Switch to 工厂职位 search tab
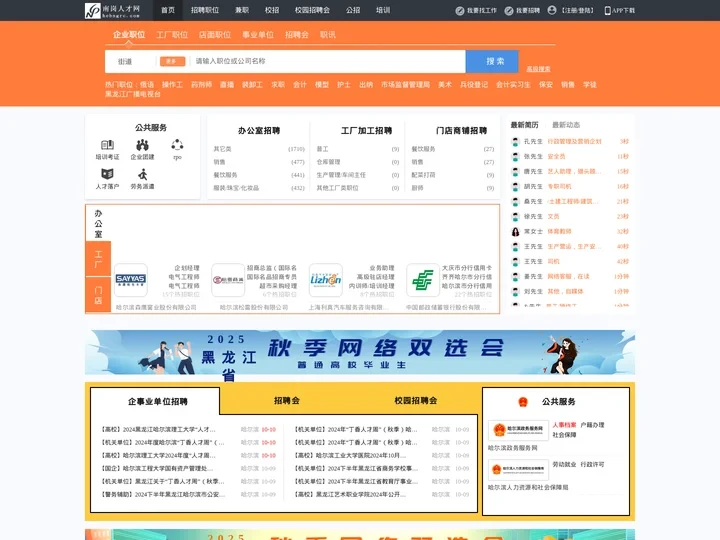Screen dimensions: 720x540 [172, 34]
